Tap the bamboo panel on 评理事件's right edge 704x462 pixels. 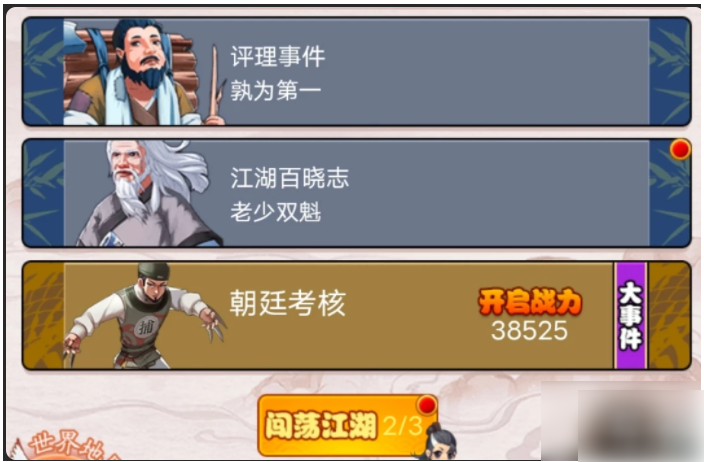pos(669,71)
